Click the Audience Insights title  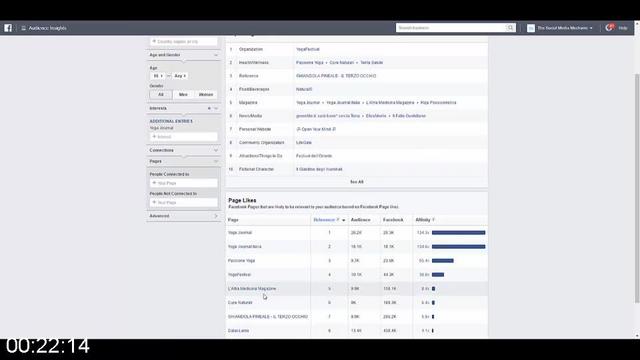pyautogui.click(x=47, y=28)
